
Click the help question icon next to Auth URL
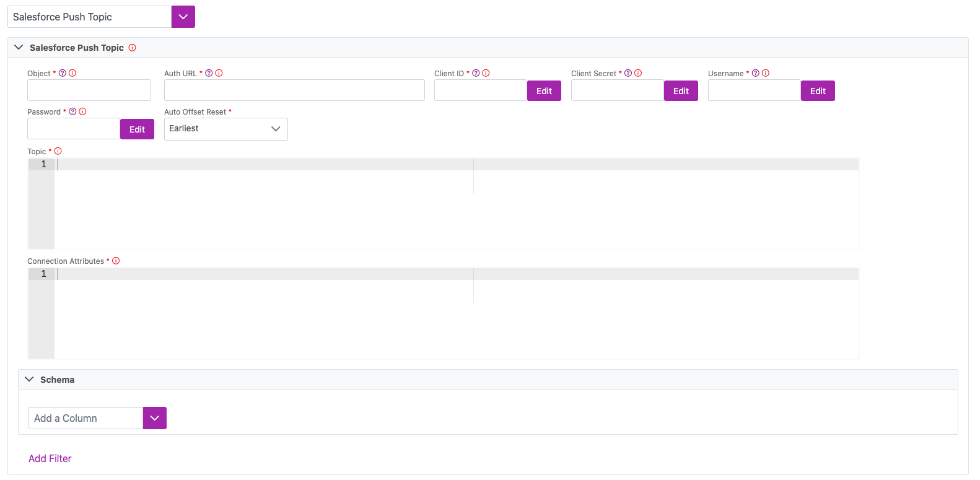pos(209,73)
